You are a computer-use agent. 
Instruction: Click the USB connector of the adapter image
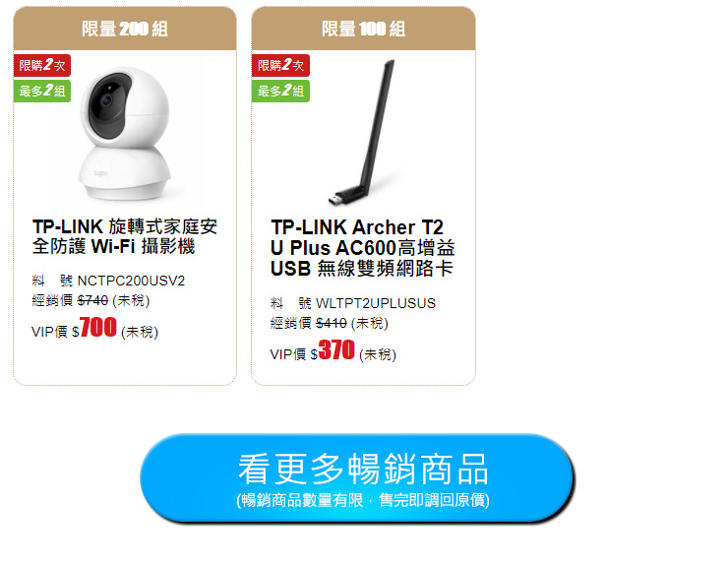point(334,200)
